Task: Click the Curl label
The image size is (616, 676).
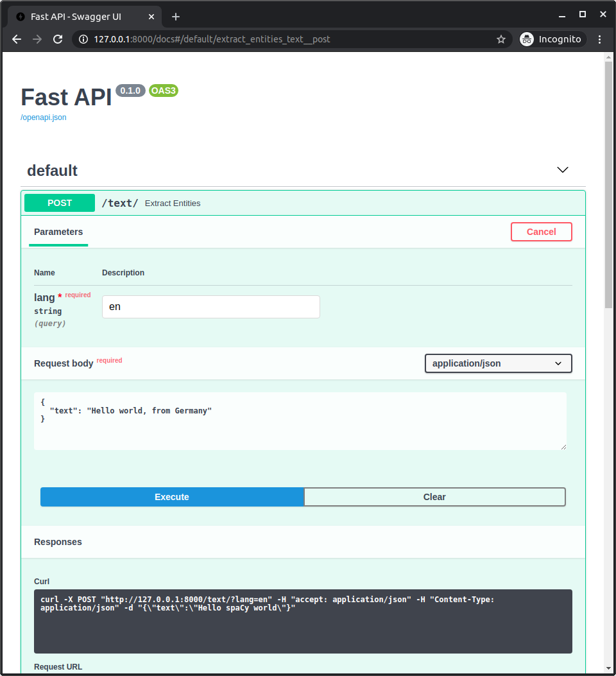Action: point(42,582)
